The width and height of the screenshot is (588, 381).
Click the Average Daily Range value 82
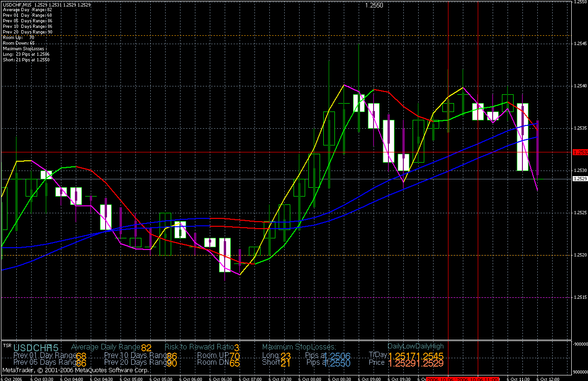point(146,348)
